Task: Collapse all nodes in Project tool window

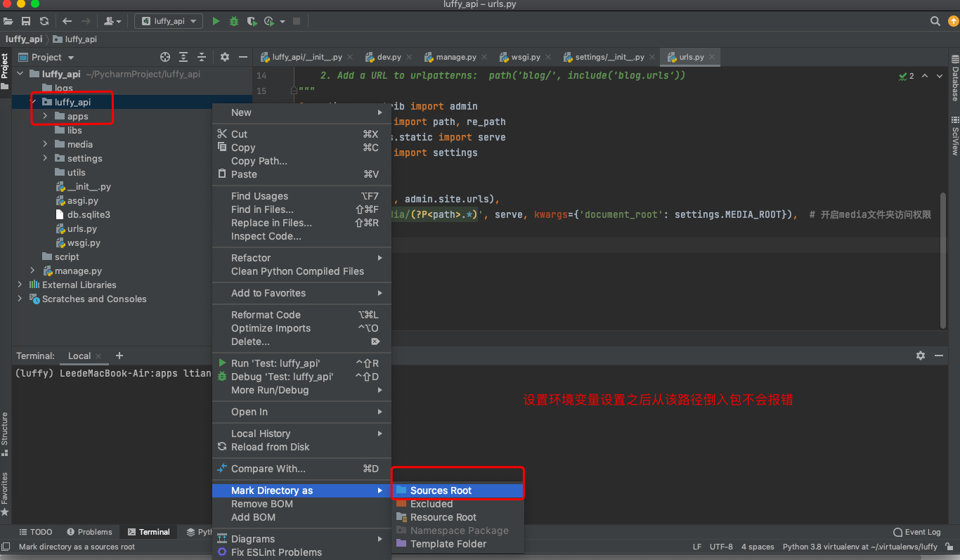Action: 202,57
